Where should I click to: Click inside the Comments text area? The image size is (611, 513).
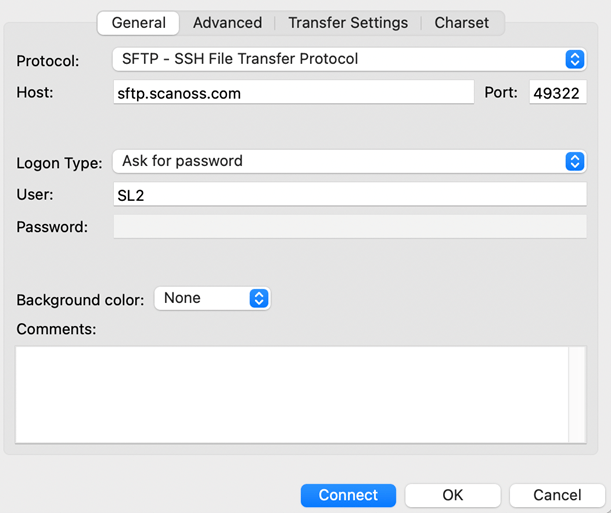291,395
